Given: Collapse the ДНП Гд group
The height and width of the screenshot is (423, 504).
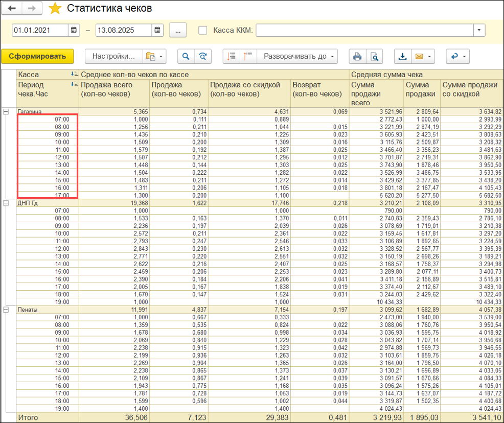Looking at the screenshot, I should tap(7, 203).
